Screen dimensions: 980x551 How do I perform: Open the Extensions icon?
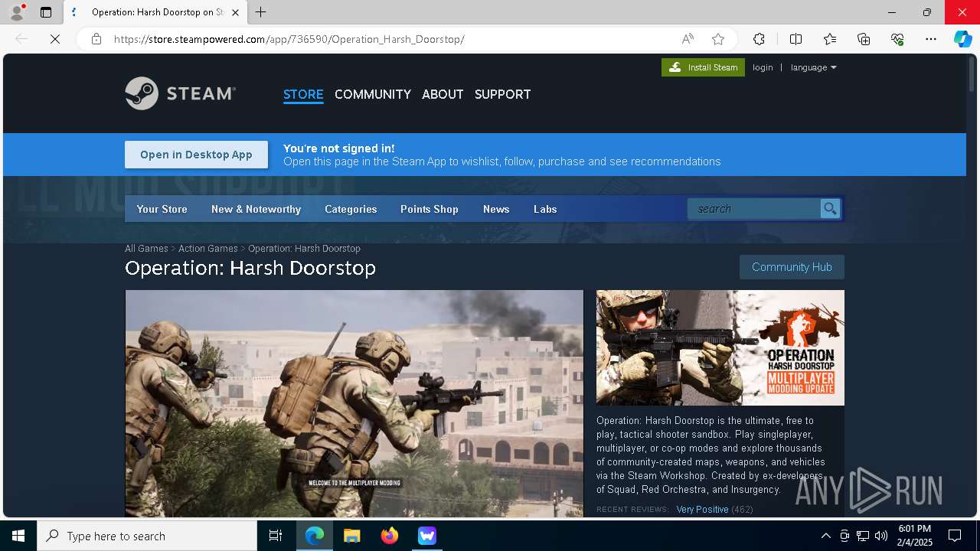(x=759, y=39)
